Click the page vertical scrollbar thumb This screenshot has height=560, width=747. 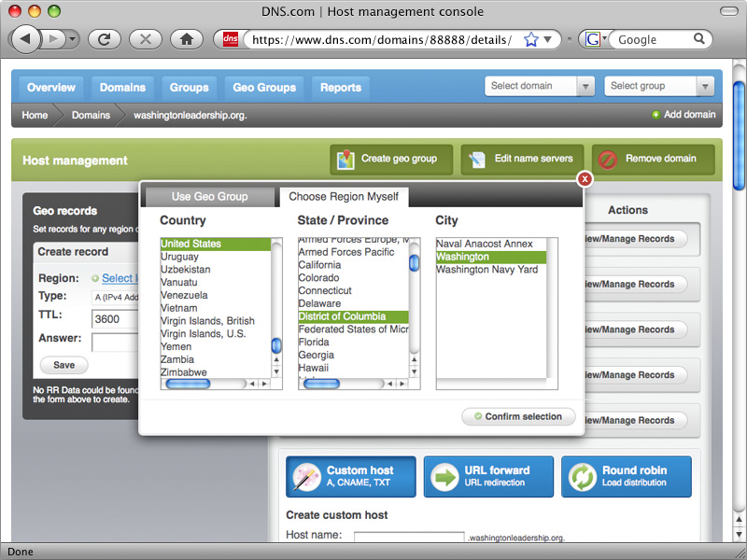pos(739,135)
